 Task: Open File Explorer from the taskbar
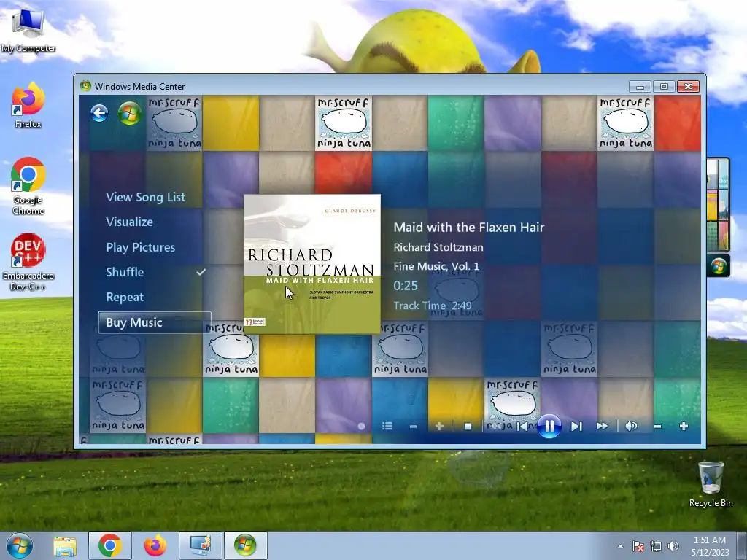65,546
